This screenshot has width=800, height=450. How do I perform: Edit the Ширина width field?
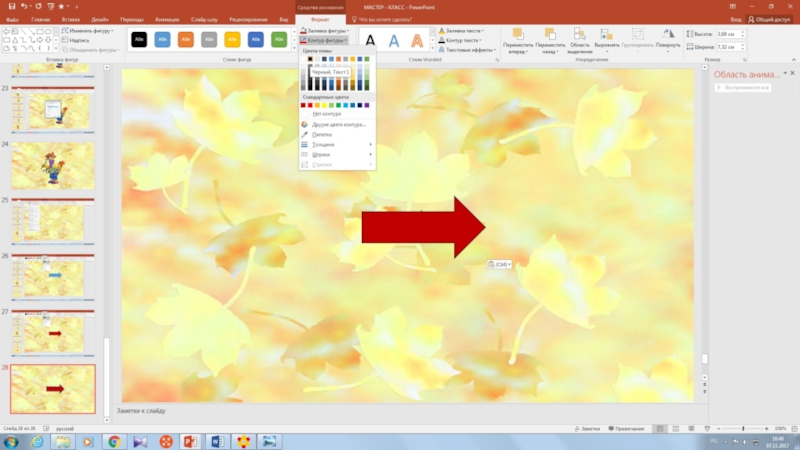(x=728, y=47)
